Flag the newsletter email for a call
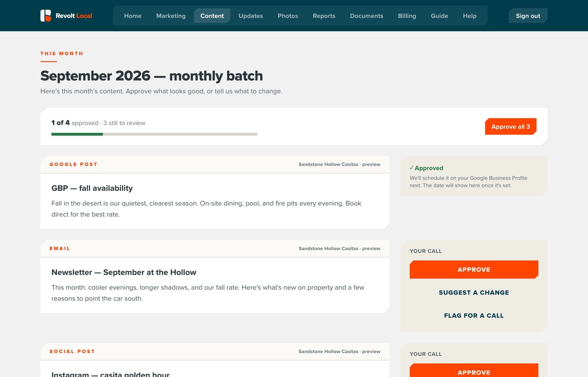The width and height of the screenshot is (588, 377). tap(474, 316)
